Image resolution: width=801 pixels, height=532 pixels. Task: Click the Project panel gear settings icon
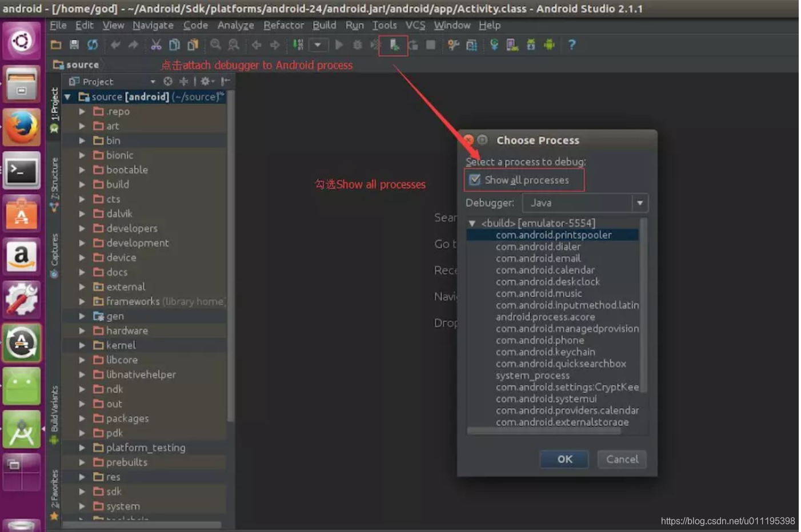click(206, 81)
